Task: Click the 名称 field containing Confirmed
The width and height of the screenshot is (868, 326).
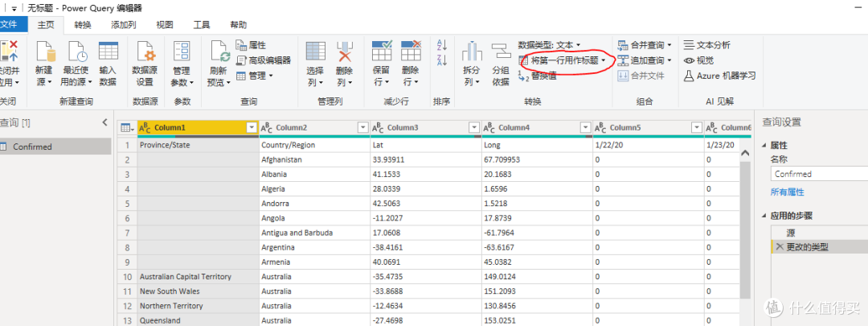Action: 819,174
